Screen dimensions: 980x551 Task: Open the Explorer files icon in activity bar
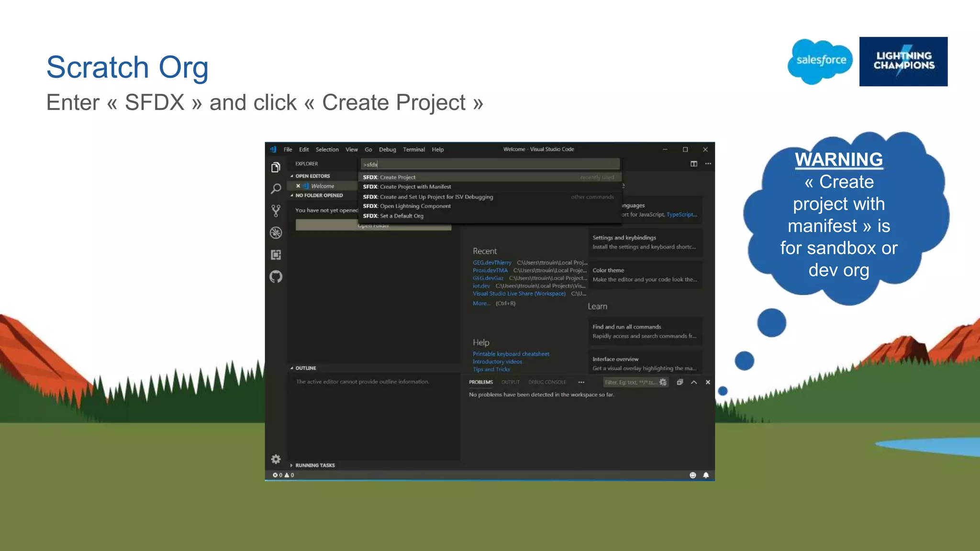click(x=276, y=167)
